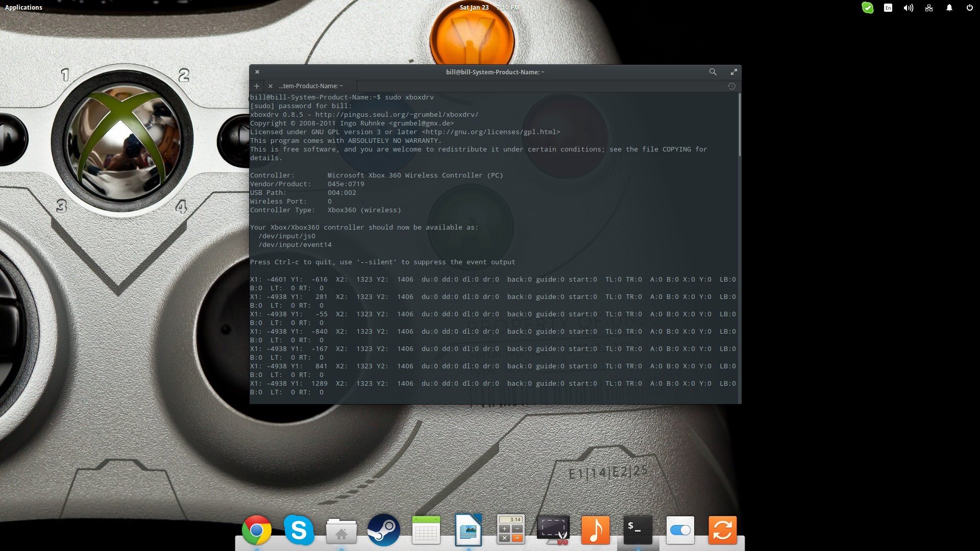
Task: Click the xboxdrv homepage URL in terminal
Action: point(397,115)
